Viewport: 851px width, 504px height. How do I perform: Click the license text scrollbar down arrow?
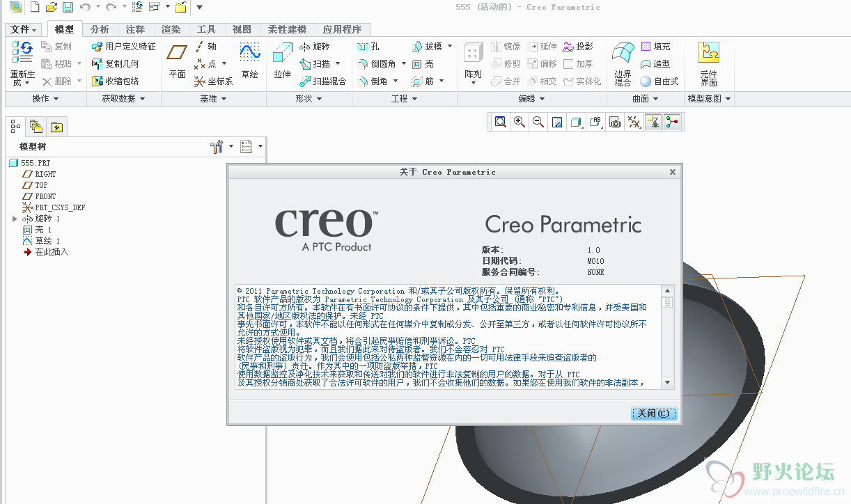point(667,382)
